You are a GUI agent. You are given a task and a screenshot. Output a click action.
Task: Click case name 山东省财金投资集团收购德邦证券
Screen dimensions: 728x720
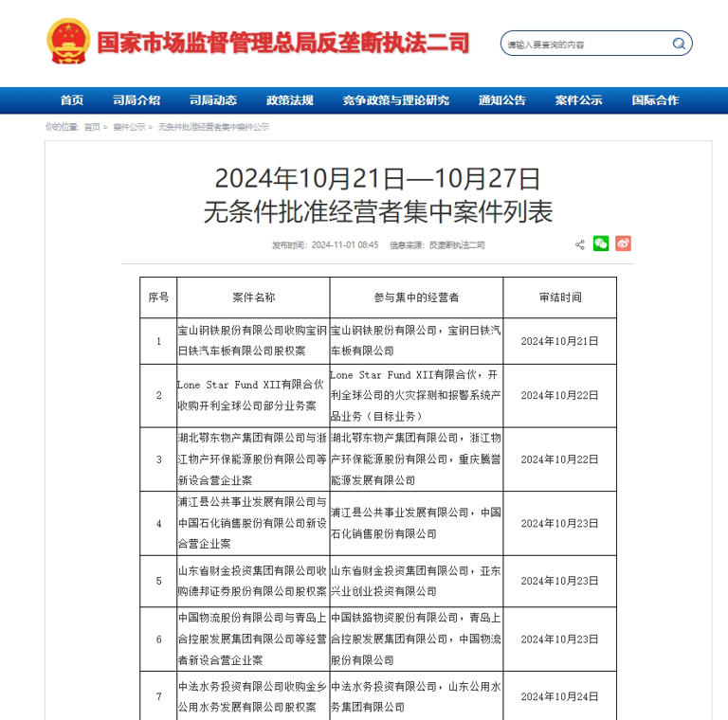click(253, 581)
